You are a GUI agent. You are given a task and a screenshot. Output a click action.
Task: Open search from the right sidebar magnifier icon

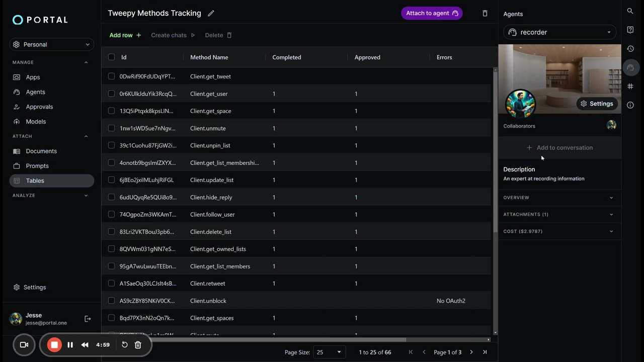tap(630, 11)
